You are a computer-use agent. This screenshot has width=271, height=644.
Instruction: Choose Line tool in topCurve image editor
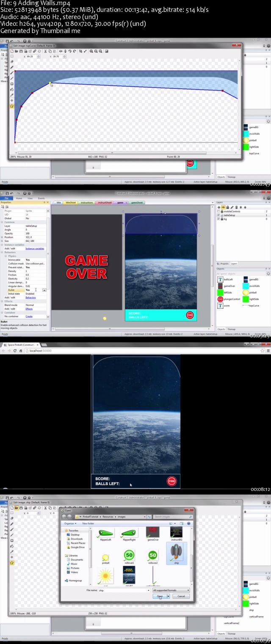click(x=12, y=78)
